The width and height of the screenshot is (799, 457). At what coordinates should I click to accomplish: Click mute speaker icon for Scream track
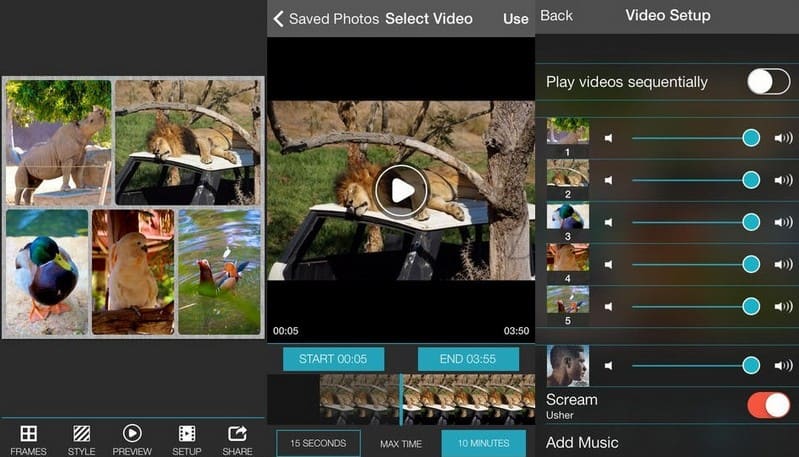point(608,366)
